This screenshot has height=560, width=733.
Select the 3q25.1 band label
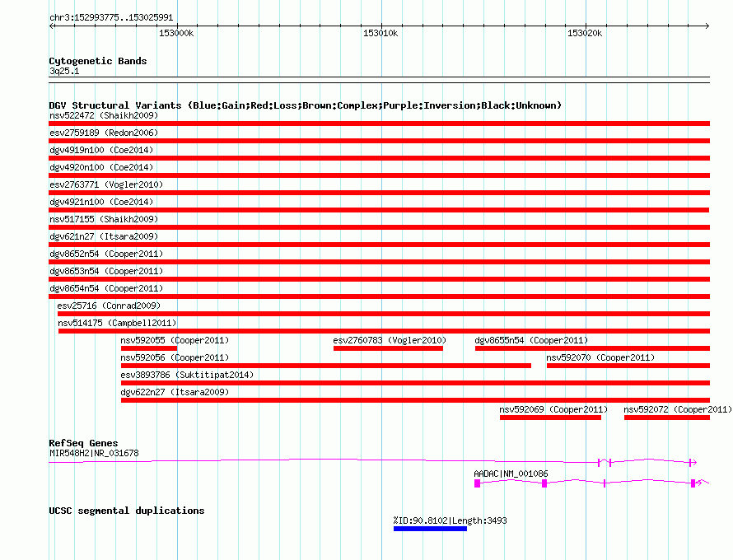click(64, 71)
